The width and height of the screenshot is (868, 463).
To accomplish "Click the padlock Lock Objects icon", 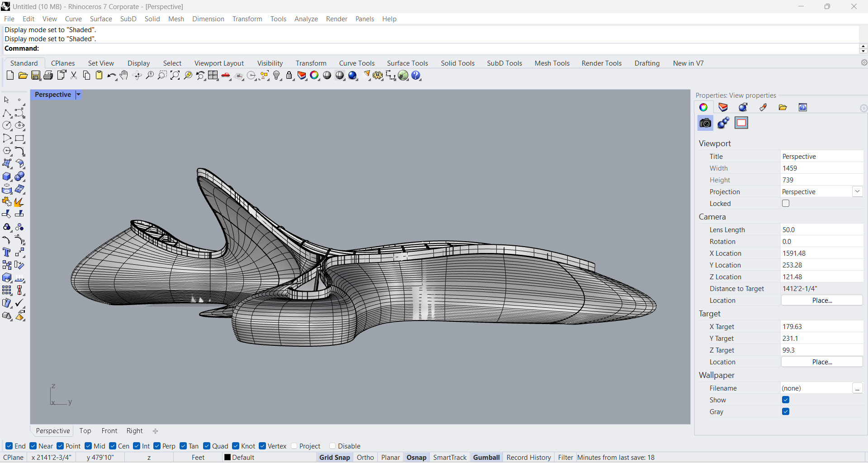I will coord(289,76).
